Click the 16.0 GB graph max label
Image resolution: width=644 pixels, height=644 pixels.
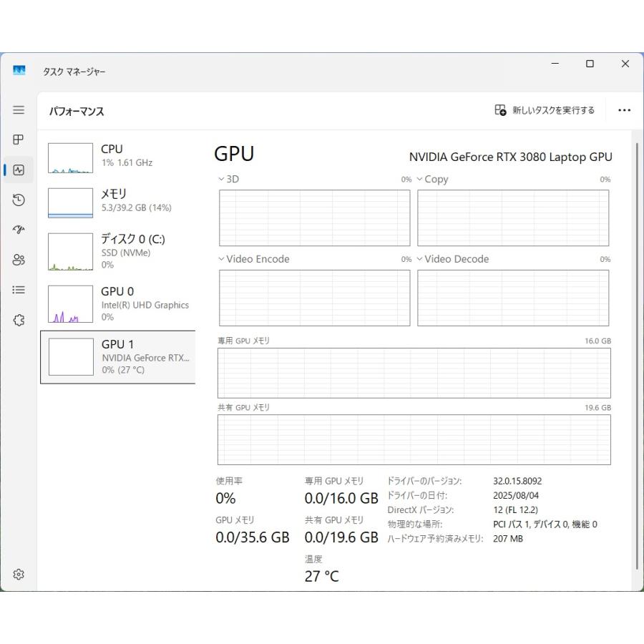(x=597, y=341)
